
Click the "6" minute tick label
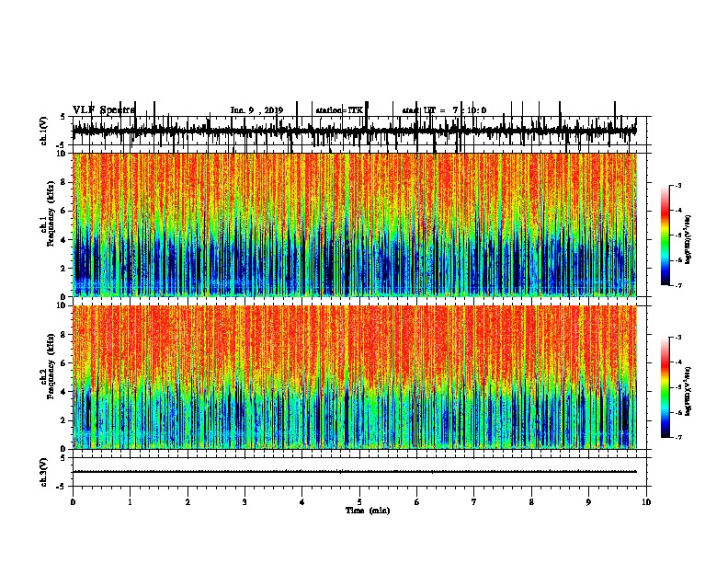417,502
